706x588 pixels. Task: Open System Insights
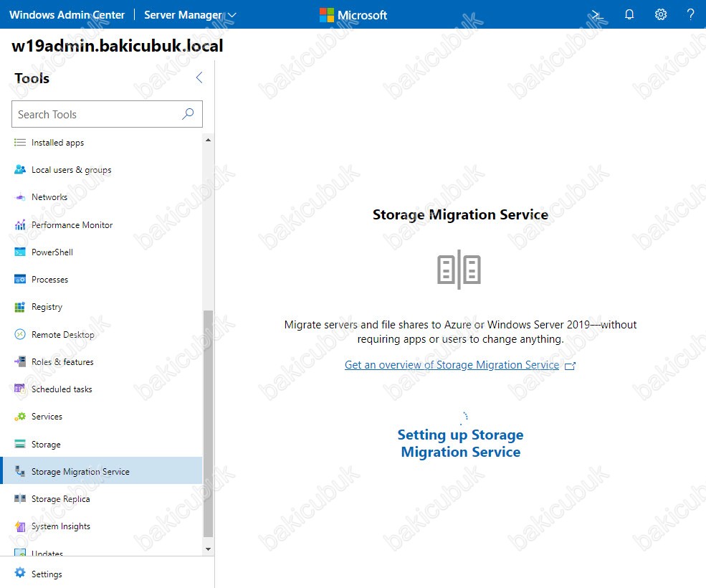click(102, 526)
